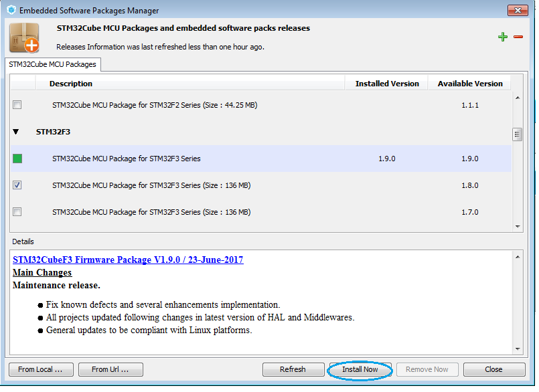Image resolution: width=539 pixels, height=392 pixels.
Task: Collapse the STM32F3 group triangle
Action: 16,132
